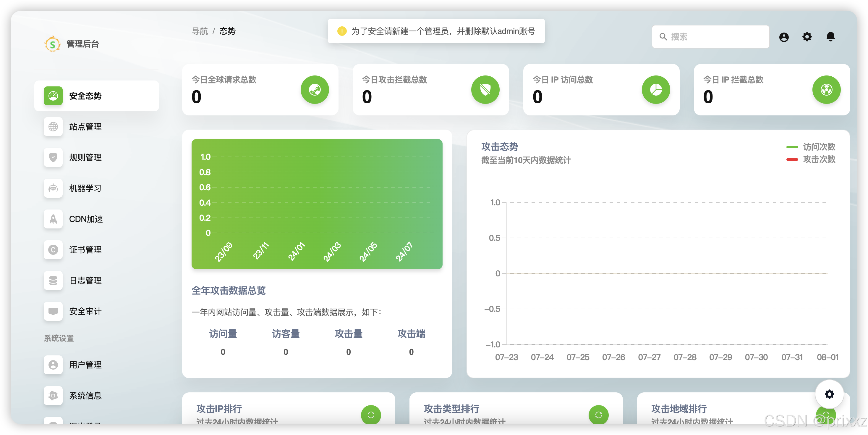Go to 站点管理 in the sidebar
Image resolution: width=868 pixels, height=435 pixels.
tap(97, 127)
